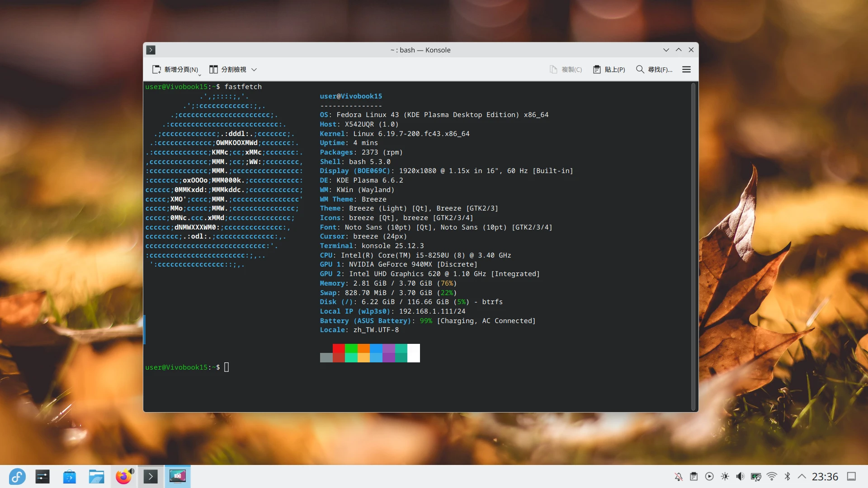Open the Dolphin file manager from taskbar
Screen dimensions: 868x488
(x=96, y=476)
